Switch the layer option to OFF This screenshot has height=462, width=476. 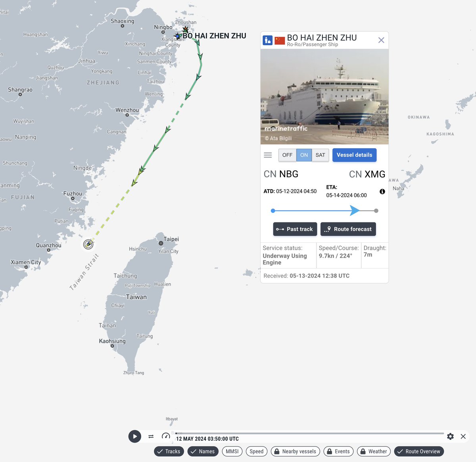(287, 155)
